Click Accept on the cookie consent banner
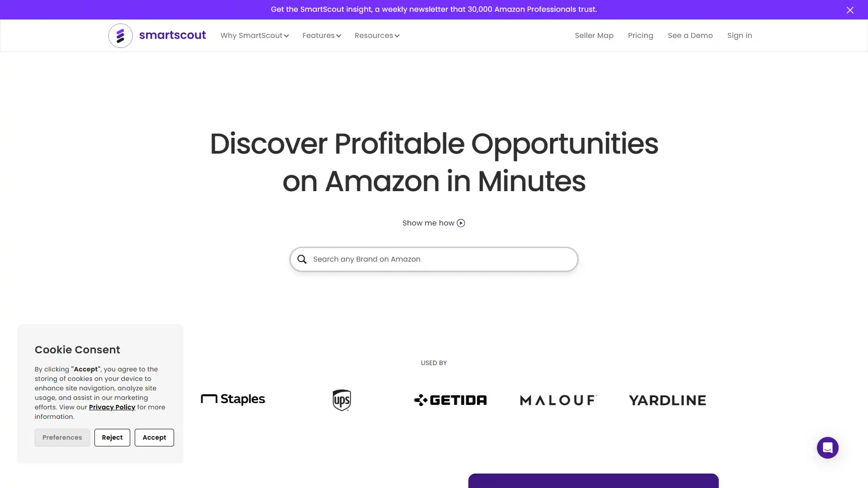This screenshot has width=868, height=488. [x=154, y=437]
